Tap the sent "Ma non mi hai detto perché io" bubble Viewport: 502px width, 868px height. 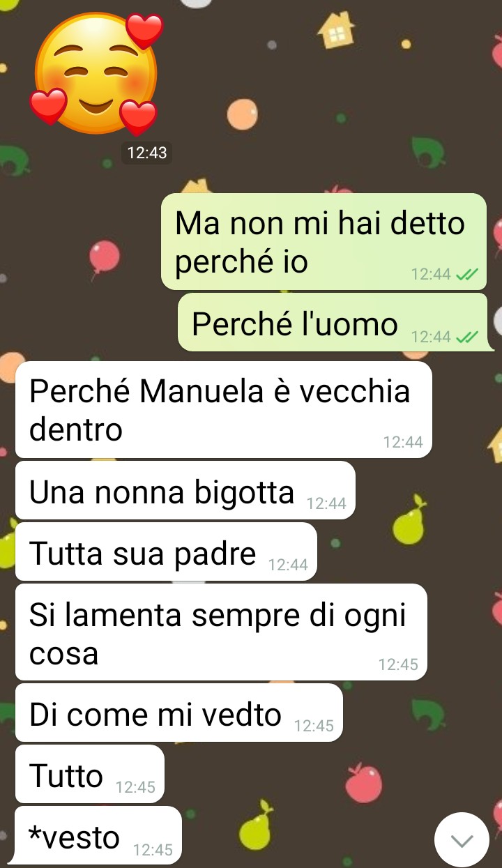[324, 241]
